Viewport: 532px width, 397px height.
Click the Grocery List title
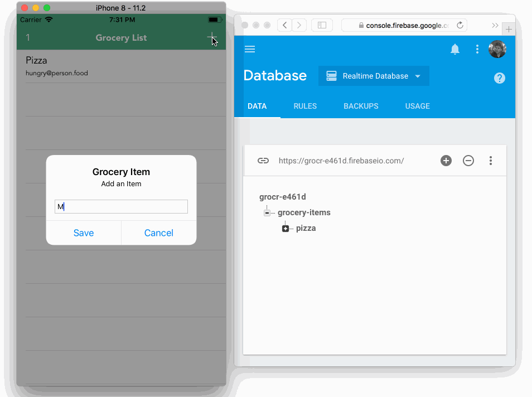coord(121,38)
